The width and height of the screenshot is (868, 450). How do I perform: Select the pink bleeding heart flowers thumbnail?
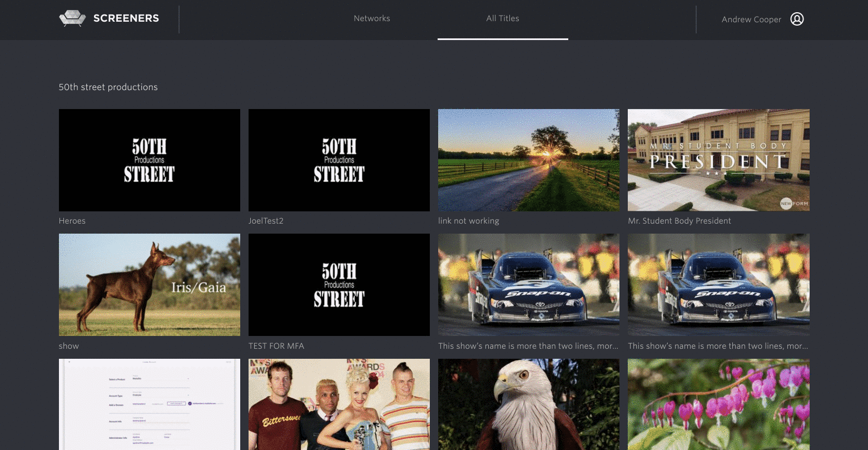coord(718,404)
